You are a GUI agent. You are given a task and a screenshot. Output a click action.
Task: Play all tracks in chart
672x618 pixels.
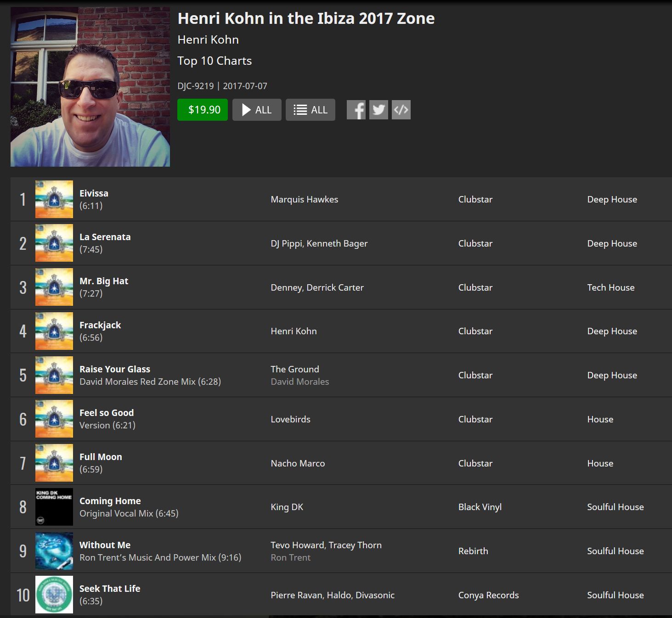[x=257, y=110]
